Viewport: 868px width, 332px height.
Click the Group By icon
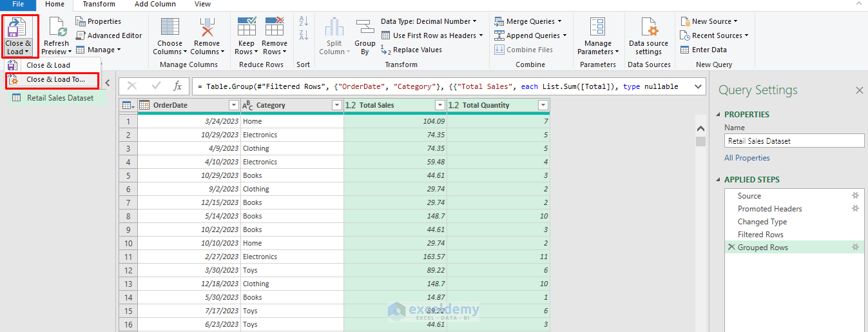[x=365, y=28]
